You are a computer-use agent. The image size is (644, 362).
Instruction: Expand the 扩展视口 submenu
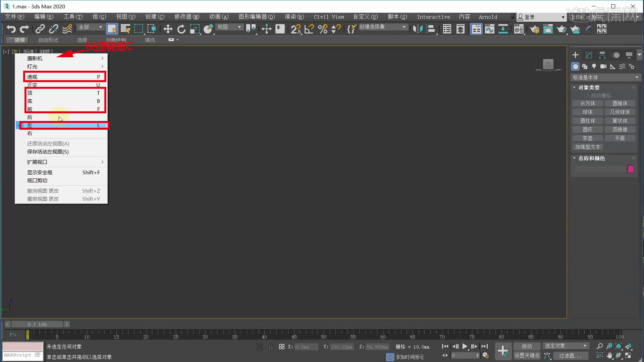[x=61, y=162]
